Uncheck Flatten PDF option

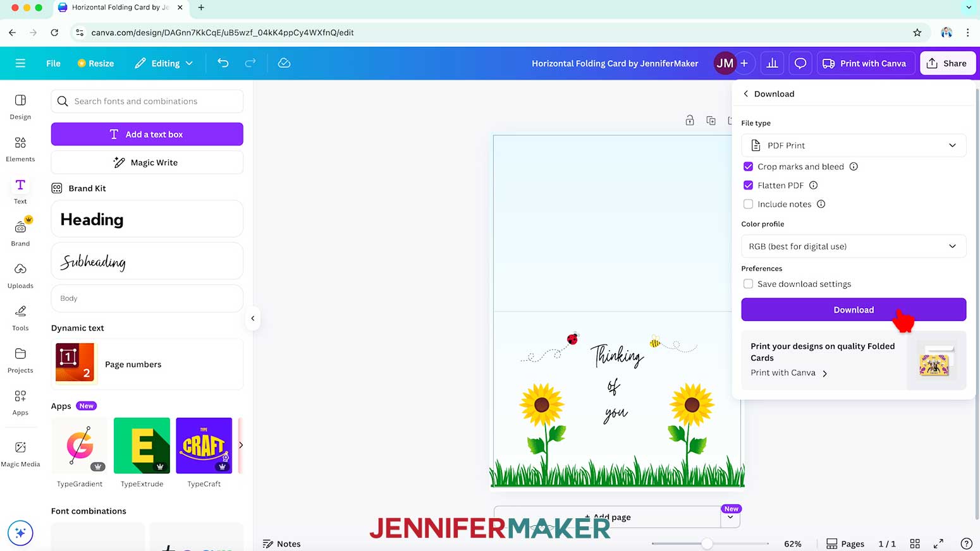749,185
